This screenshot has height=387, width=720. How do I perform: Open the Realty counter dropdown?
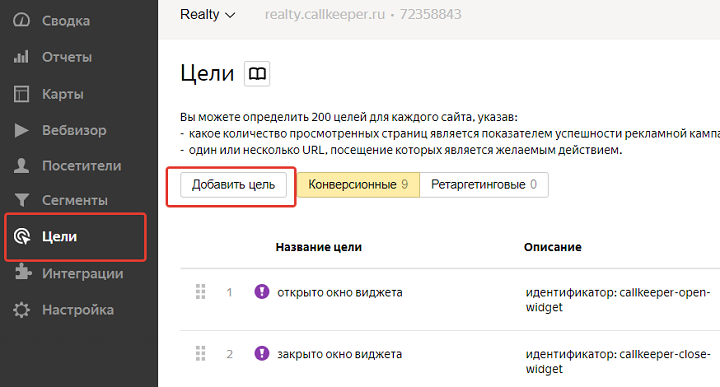[208, 15]
